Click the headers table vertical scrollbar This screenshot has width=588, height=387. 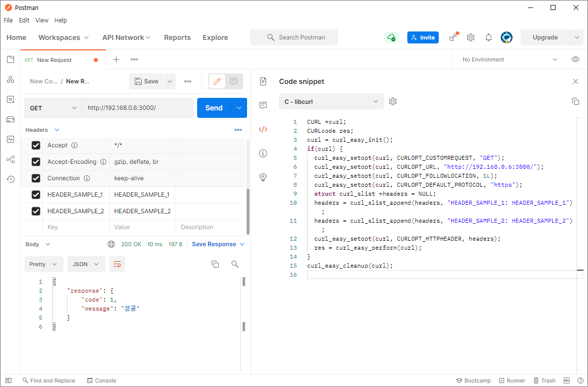tap(248, 211)
